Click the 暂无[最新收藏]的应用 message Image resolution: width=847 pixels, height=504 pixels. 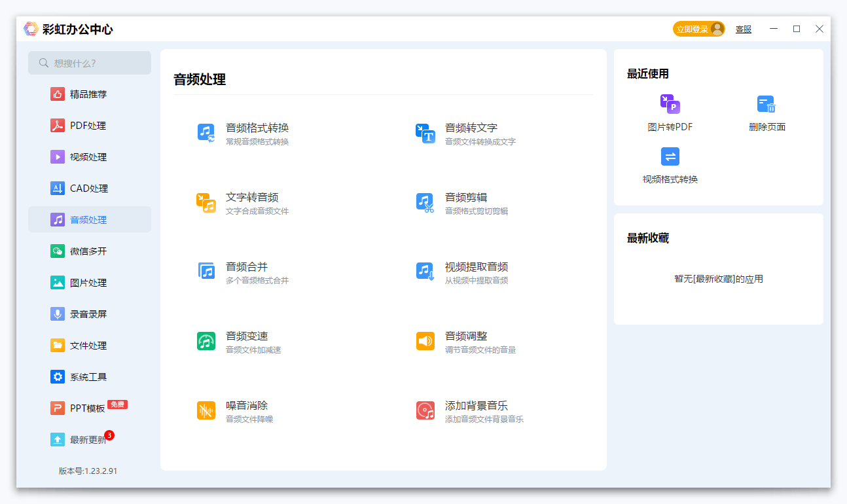(x=719, y=279)
